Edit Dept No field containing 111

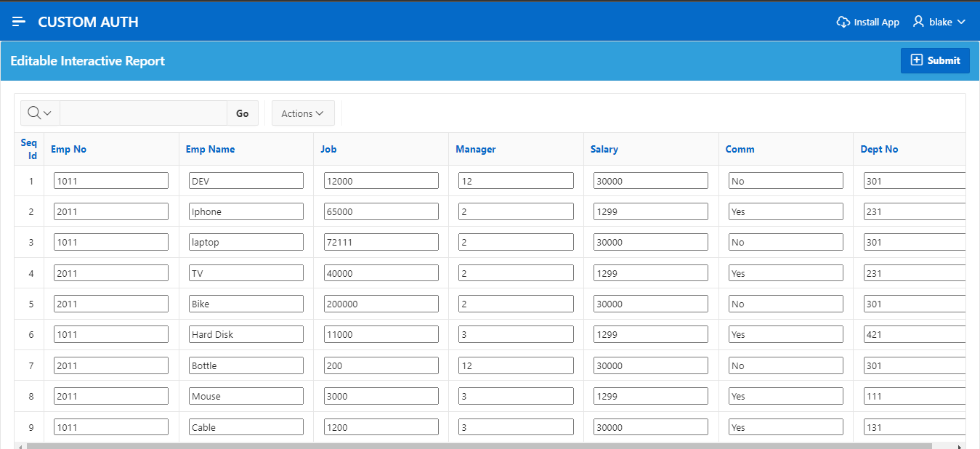tap(915, 396)
